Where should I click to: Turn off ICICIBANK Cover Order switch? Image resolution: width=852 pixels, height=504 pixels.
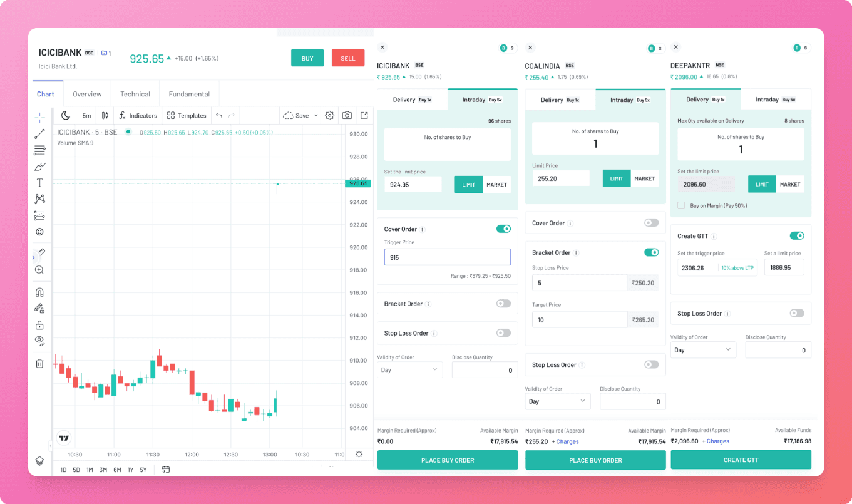(x=503, y=229)
